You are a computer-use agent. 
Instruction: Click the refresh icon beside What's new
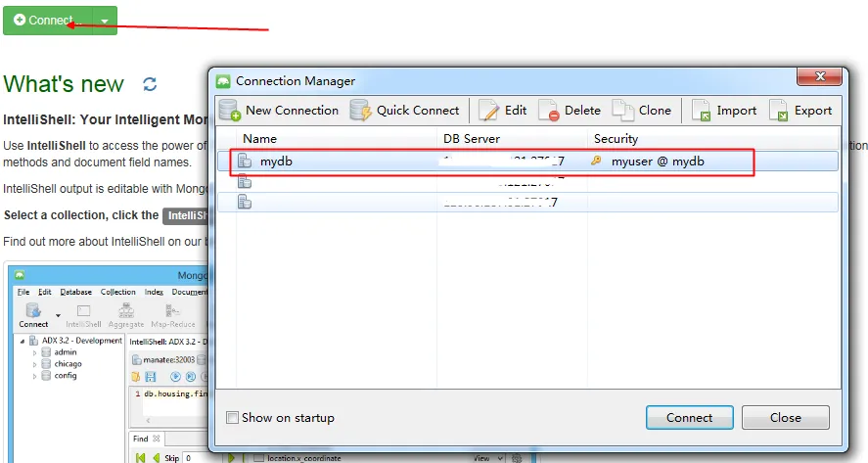[x=150, y=84]
